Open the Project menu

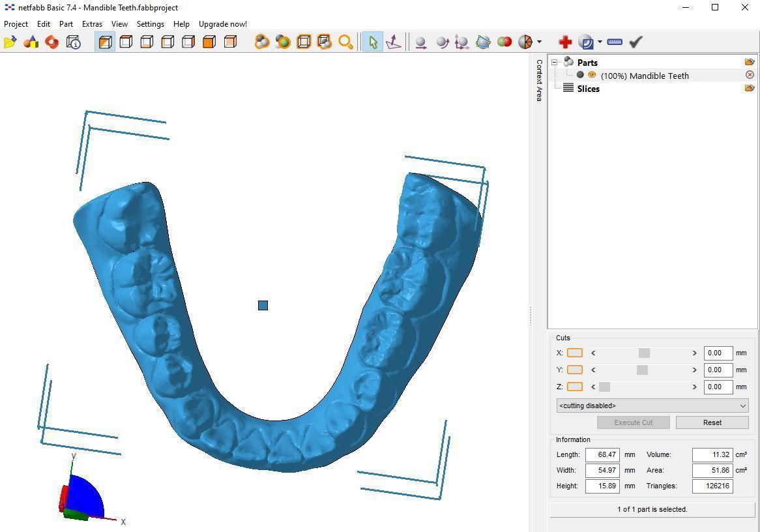tap(16, 23)
